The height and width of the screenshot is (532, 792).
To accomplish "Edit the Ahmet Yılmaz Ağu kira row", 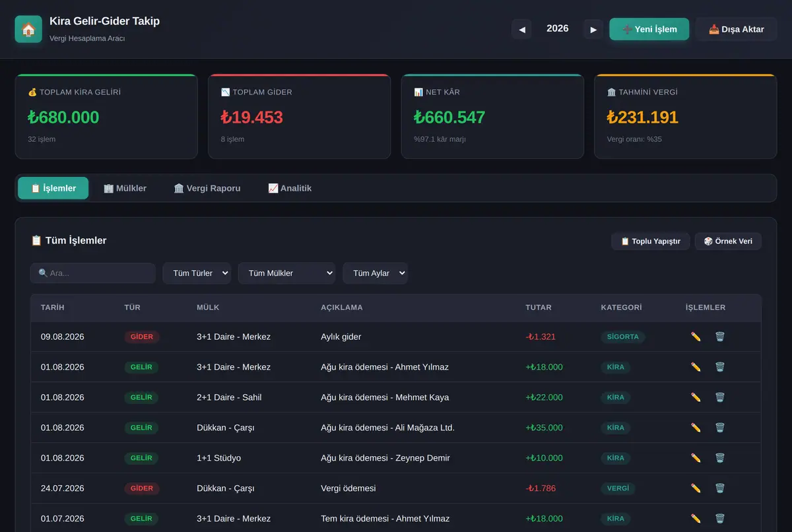I will [x=696, y=367].
